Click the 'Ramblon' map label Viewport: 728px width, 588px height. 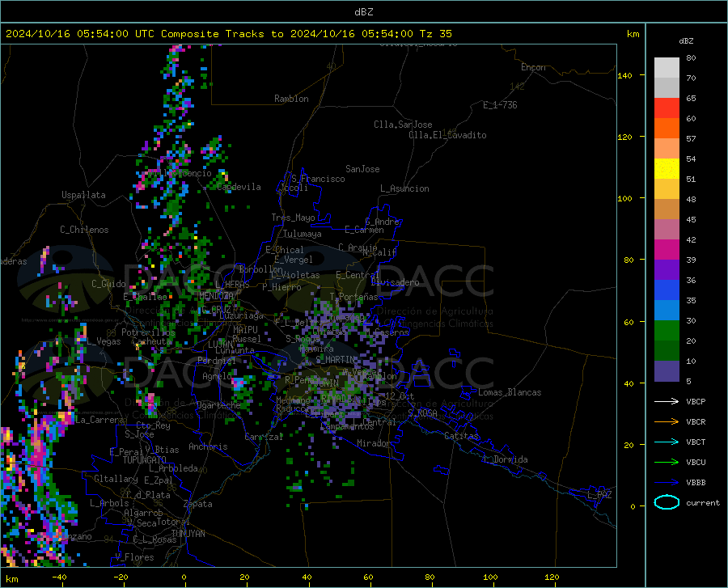pos(291,99)
